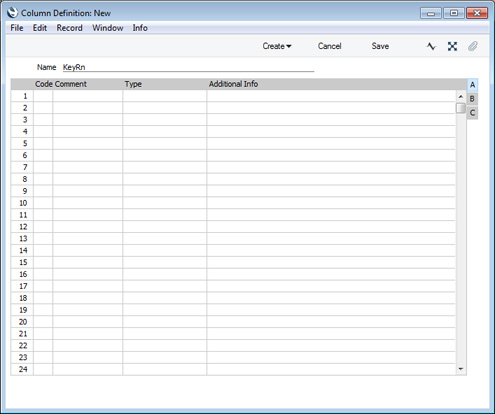495x414 pixels.
Task: Switch to tab C of the grid
Action: coord(472,113)
